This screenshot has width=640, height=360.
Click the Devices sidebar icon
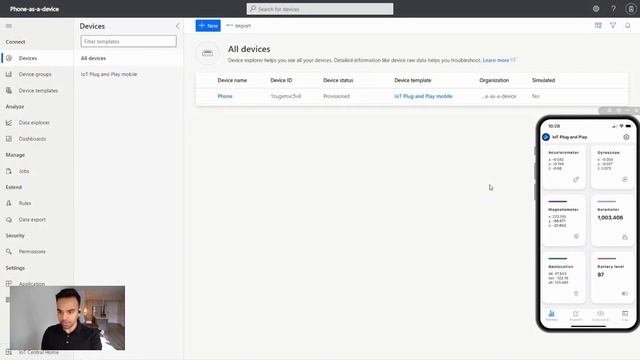[x=9, y=58]
